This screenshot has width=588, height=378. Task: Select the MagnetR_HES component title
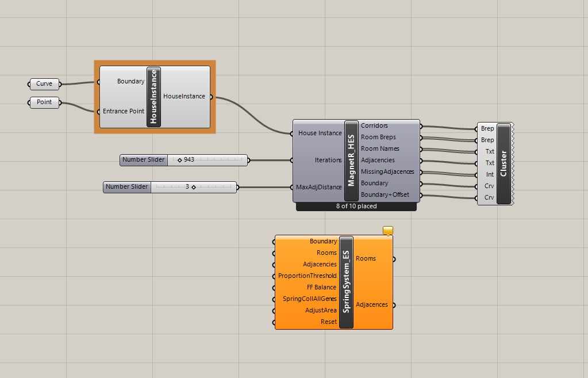(x=351, y=161)
